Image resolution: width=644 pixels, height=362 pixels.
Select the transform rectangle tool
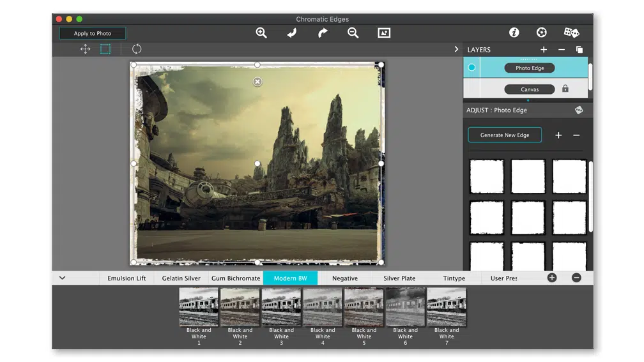click(105, 49)
